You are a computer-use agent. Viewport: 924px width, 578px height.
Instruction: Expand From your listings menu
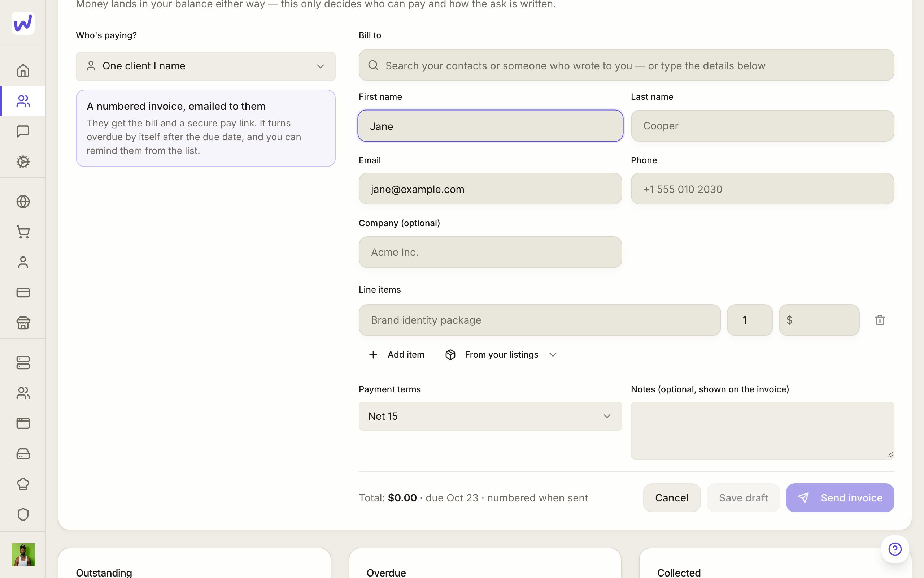pyautogui.click(x=501, y=355)
